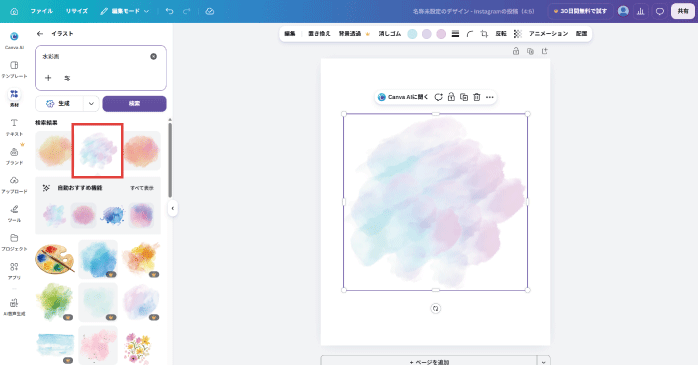The width and height of the screenshot is (698, 365).
Task: Open the プロジェクト sidebar tab
Action: pyautogui.click(x=14, y=242)
